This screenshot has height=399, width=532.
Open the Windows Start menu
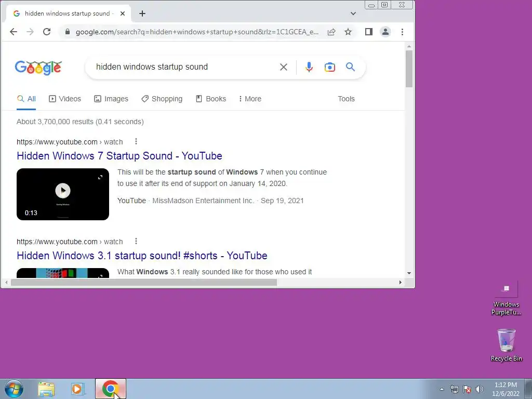[x=14, y=389]
